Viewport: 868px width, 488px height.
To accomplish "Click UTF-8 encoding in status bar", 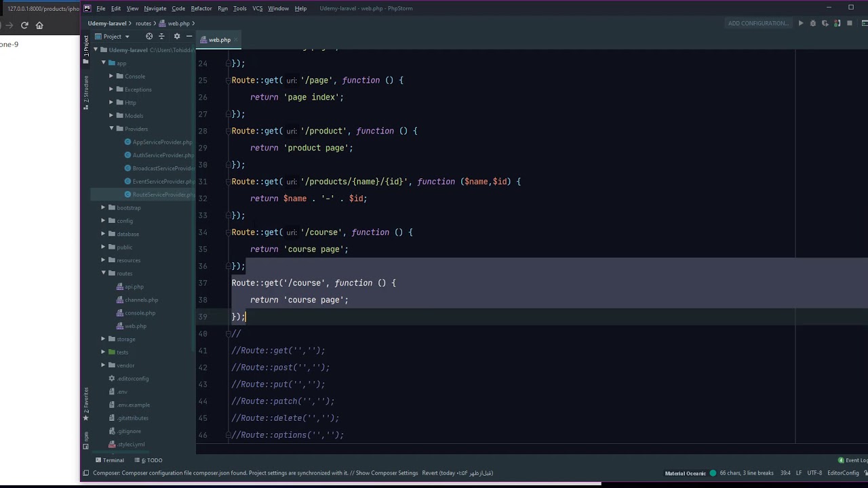I will click(x=814, y=473).
